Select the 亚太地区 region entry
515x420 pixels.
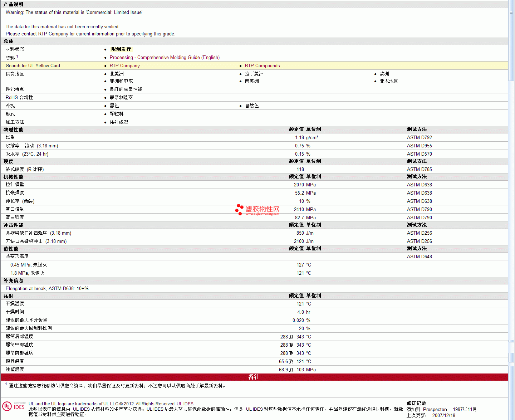point(389,81)
